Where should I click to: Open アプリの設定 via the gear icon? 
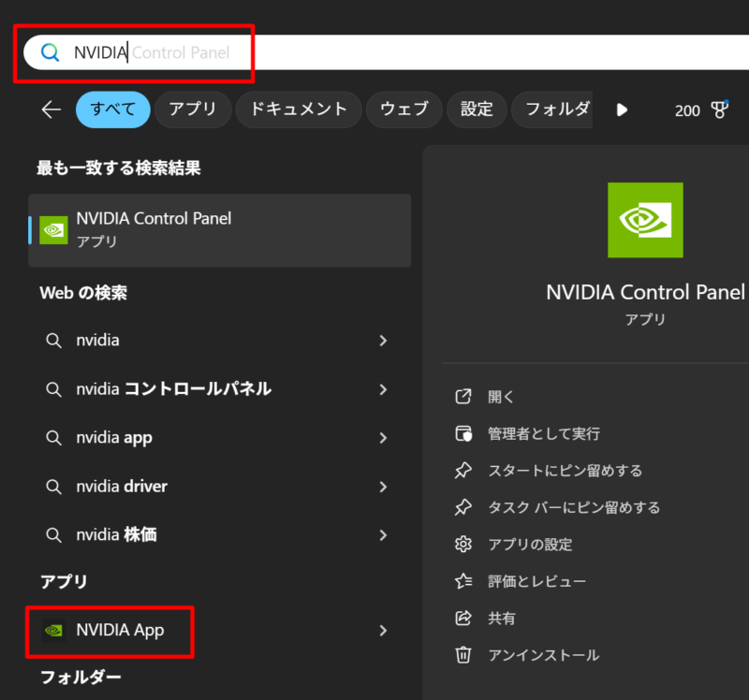pos(463,544)
